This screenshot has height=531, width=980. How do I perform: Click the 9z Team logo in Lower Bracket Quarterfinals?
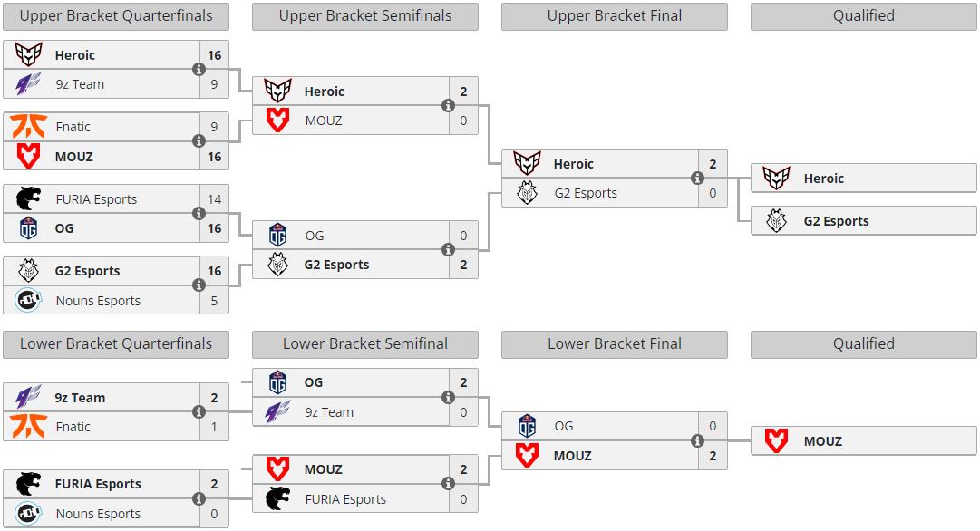28,397
